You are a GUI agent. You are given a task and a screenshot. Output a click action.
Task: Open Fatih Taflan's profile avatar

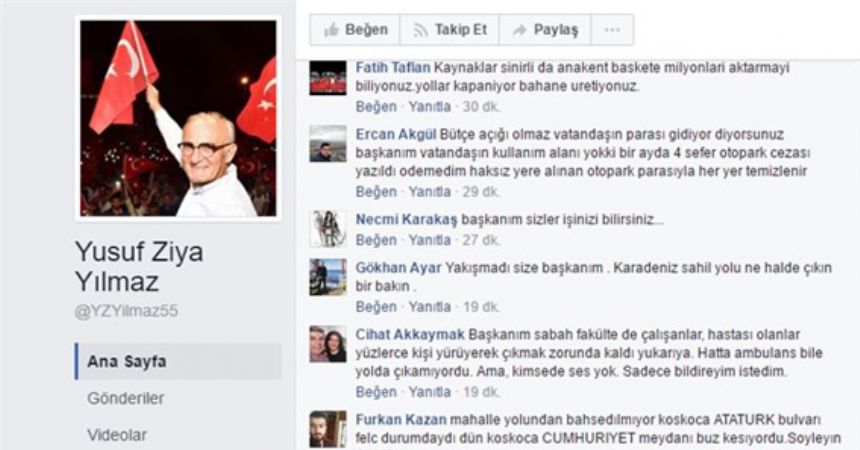click(x=328, y=78)
